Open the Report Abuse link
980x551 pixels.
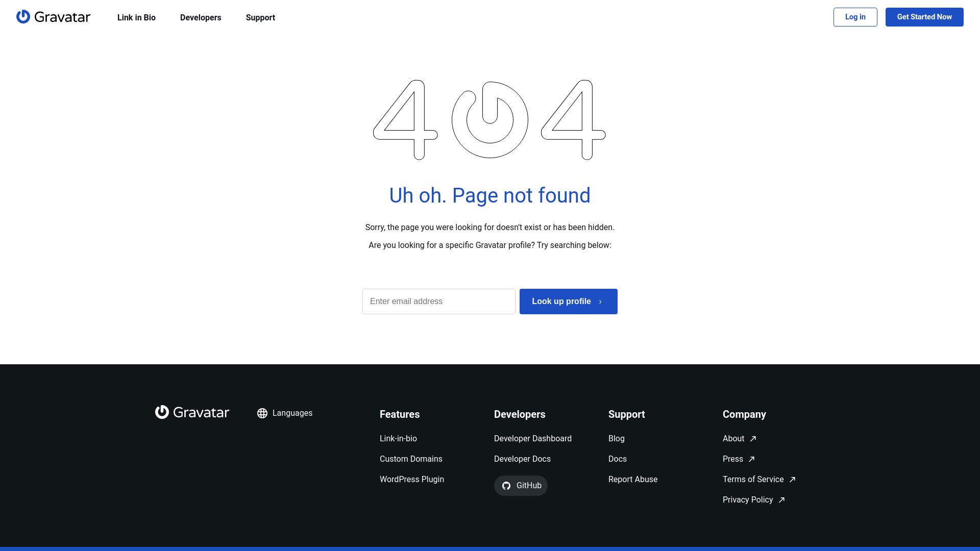[x=633, y=480]
